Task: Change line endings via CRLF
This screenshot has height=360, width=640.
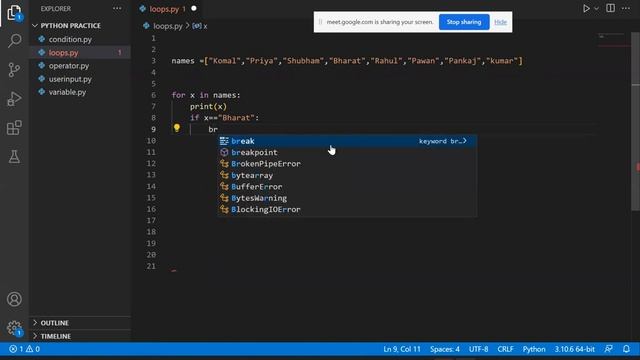Action: click(x=505, y=349)
